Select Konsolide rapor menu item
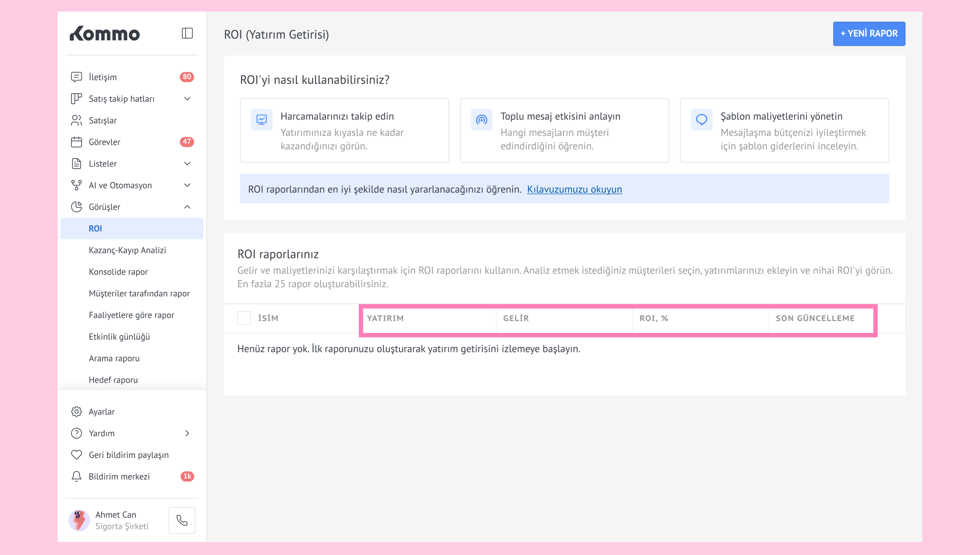The height and width of the screenshot is (555, 980). tap(118, 272)
